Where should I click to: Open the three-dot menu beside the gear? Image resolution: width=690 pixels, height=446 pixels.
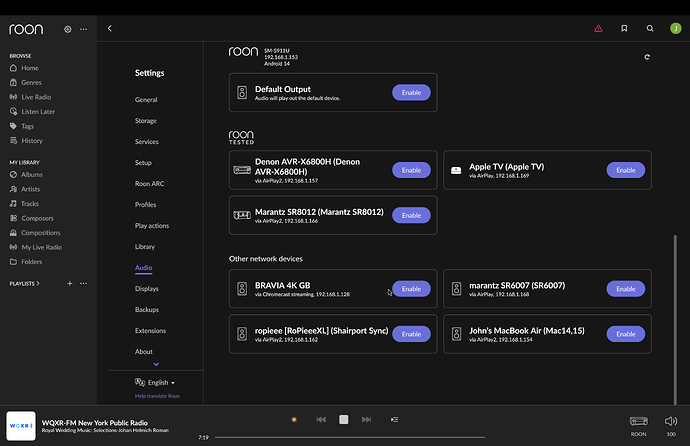83,29
